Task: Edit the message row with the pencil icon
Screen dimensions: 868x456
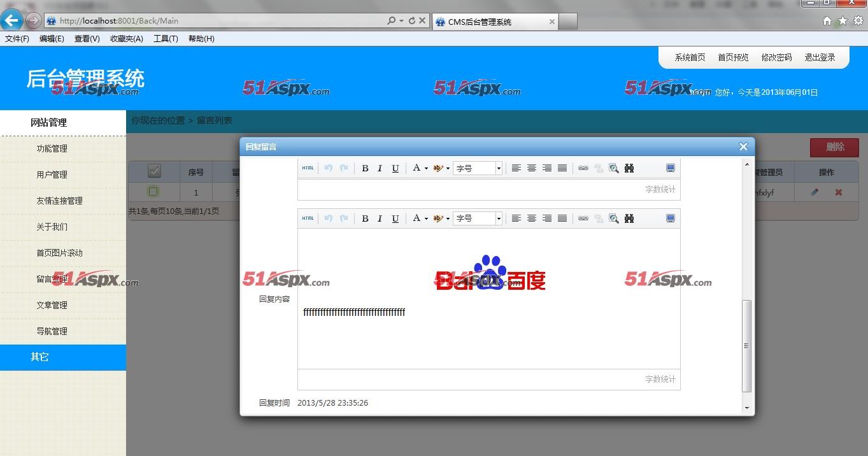Action: click(x=815, y=192)
